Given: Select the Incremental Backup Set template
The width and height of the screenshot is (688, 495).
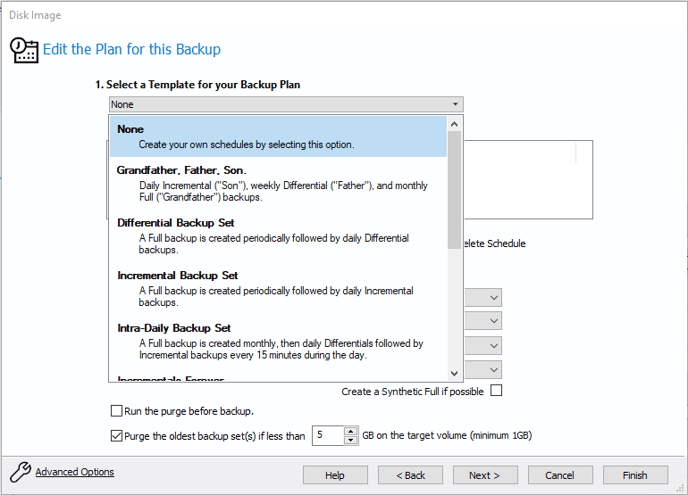Looking at the screenshot, I should (x=278, y=289).
